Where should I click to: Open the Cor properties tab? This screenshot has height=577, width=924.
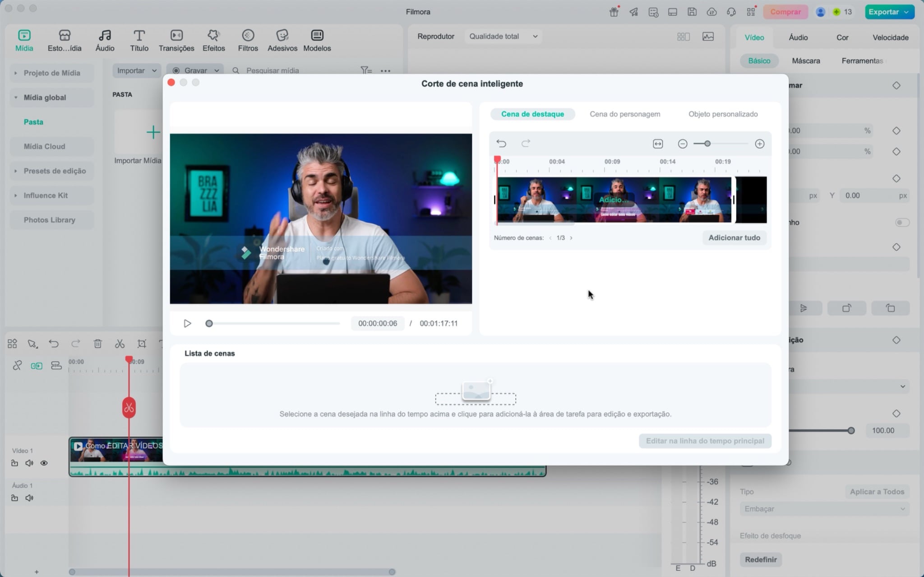click(842, 37)
